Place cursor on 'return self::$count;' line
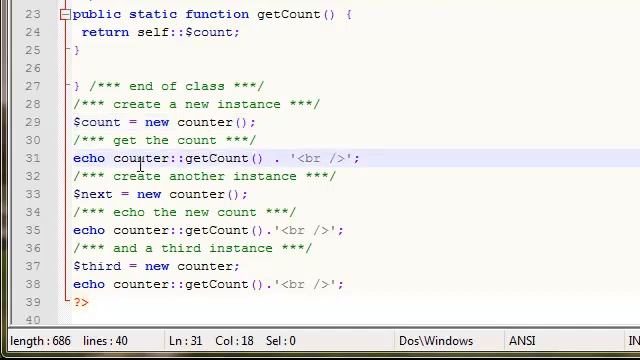Viewport: 640px width, 360px height. click(160, 32)
